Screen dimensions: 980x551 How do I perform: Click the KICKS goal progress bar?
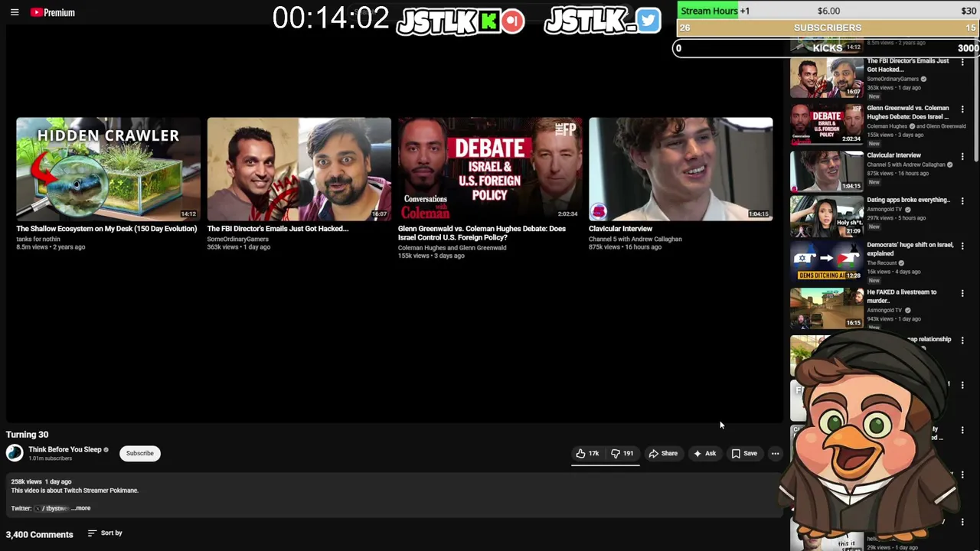828,48
